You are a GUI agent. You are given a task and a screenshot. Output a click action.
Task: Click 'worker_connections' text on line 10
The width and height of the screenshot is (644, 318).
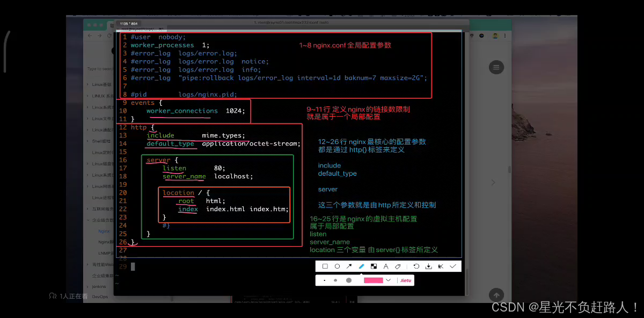(x=182, y=111)
